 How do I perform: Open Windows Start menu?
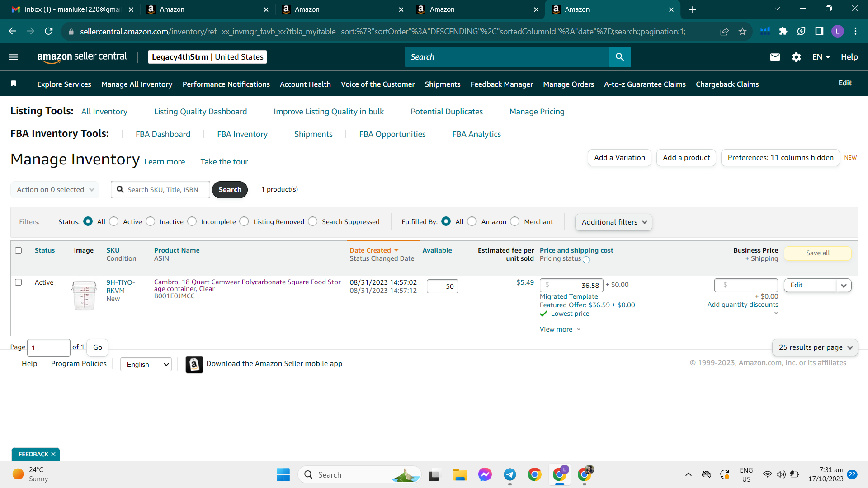(283, 474)
